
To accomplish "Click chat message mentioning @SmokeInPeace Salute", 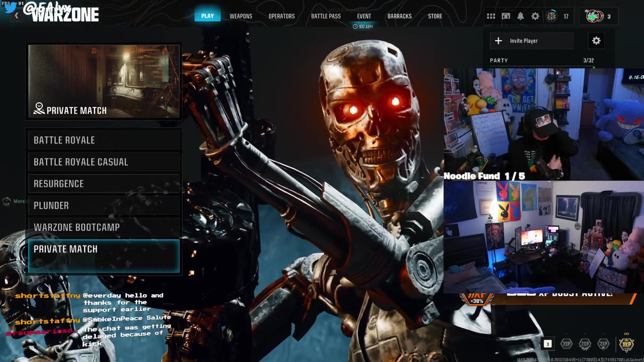I will 93,319.
